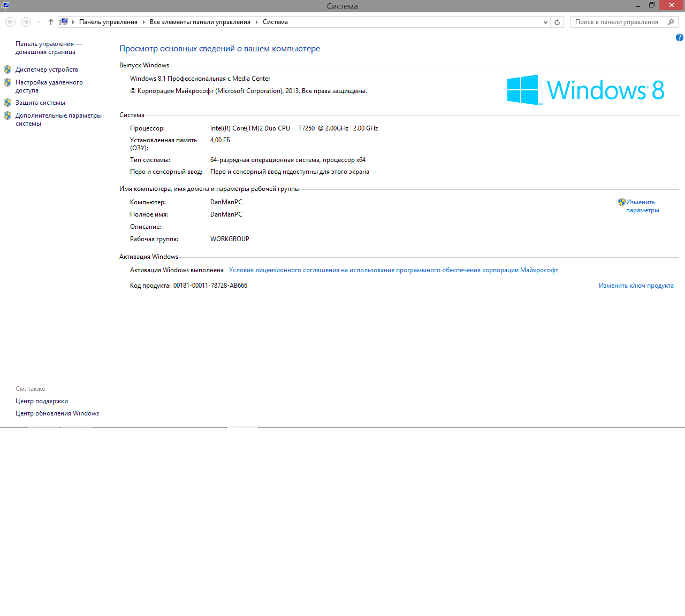Refresh the System page
The height and width of the screenshot is (616, 685).
click(x=557, y=22)
